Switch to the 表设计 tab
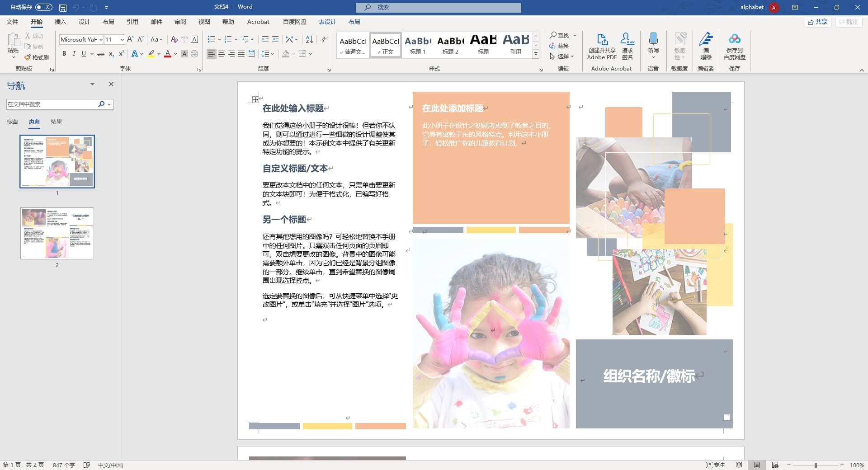 click(x=327, y=21)
